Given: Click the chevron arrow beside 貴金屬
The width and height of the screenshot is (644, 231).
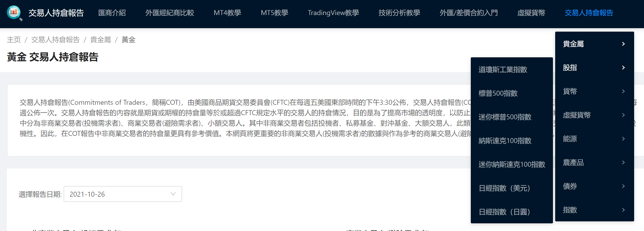Looking at the screenshot, I should click(623, 44).
